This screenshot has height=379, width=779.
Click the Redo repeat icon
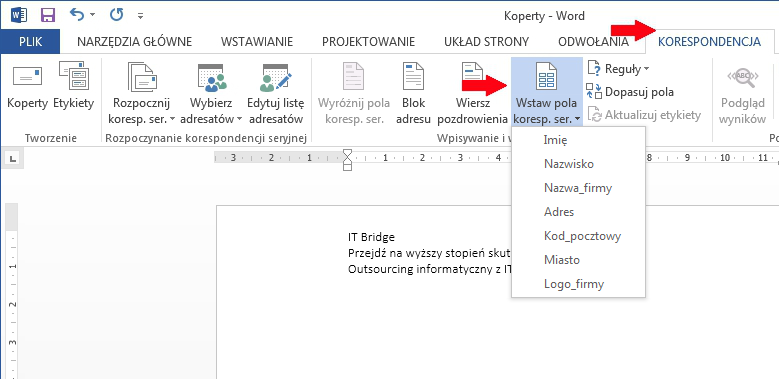[116, 15]
